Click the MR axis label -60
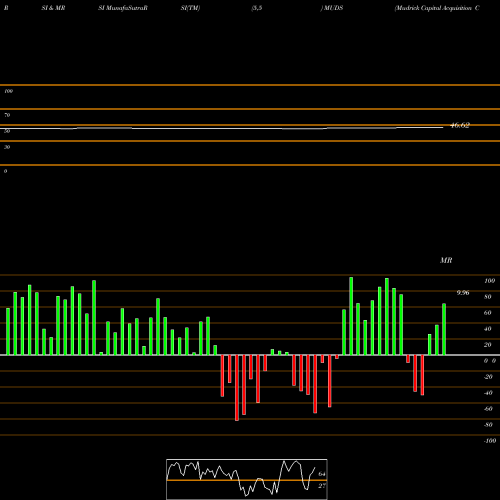This screenshot has width=500, height=500. coord(488,409)
